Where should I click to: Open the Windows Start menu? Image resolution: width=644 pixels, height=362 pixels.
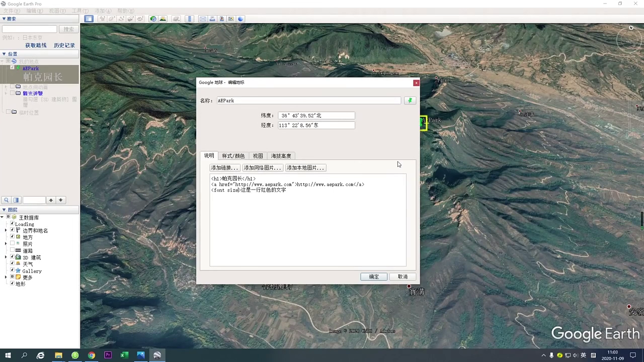(8, 355)
